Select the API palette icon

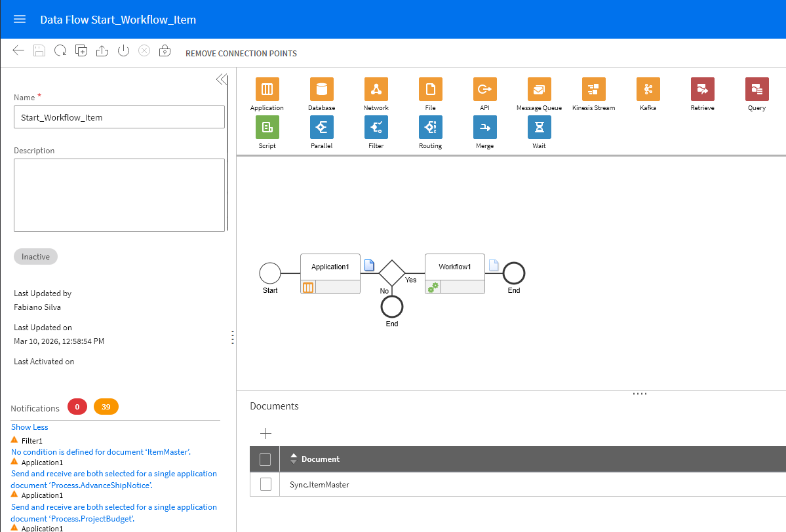point(484,89)
